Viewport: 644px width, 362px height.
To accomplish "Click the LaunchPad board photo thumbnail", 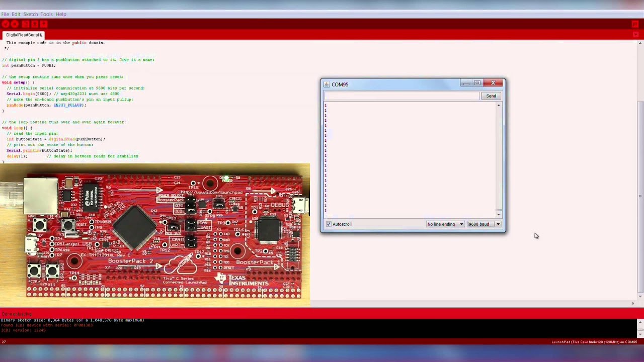I will 155,234.
